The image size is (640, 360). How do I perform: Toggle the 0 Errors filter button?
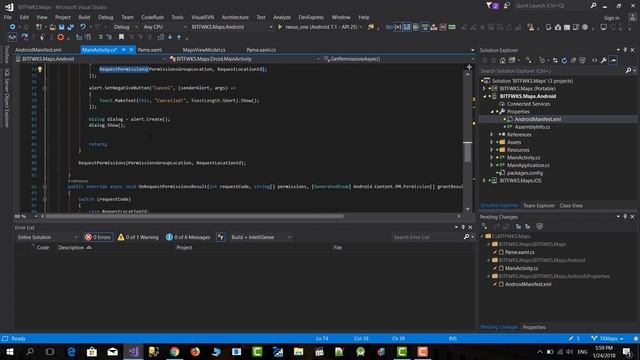pos(98,237)
